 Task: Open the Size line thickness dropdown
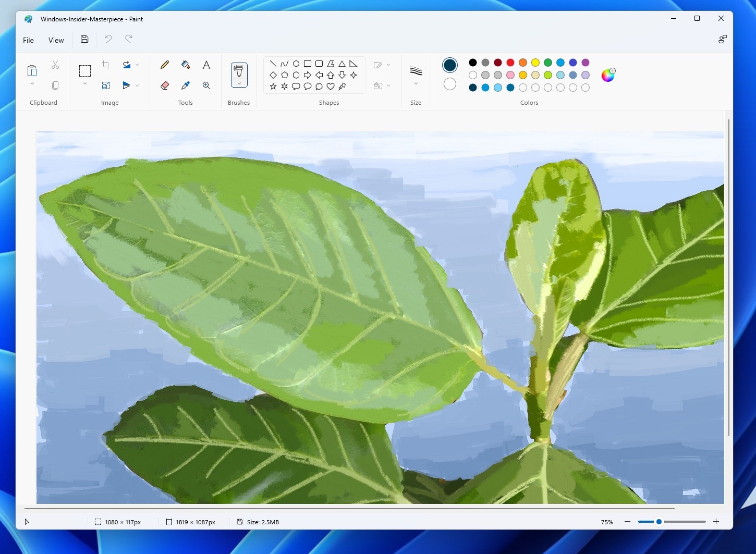click(x=416, y=83)
